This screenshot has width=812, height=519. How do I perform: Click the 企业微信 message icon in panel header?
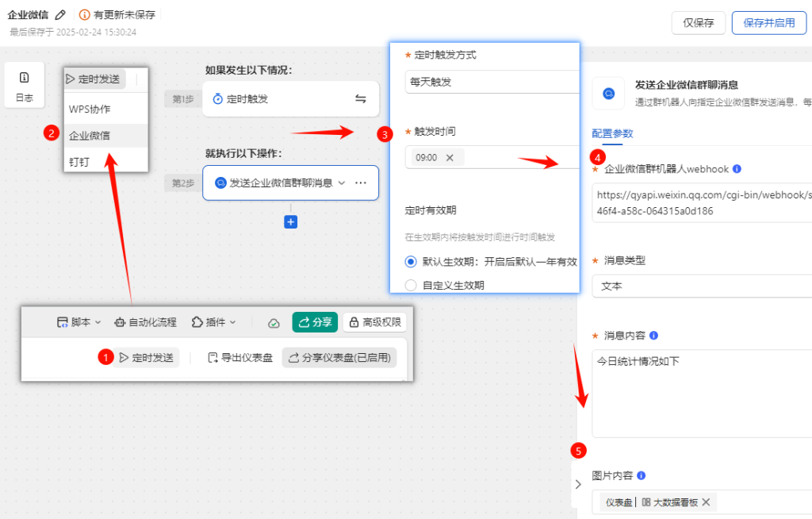609,94
